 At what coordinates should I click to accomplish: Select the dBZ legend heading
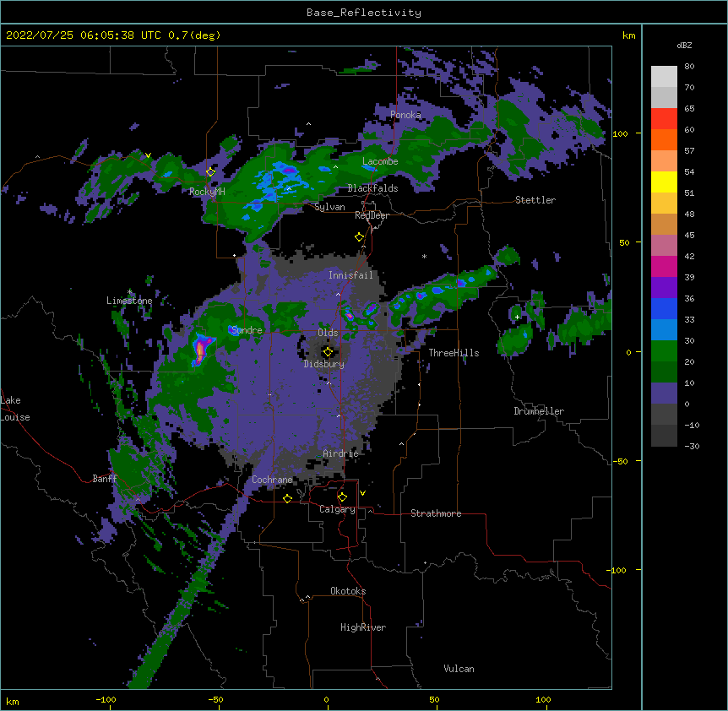point(684,45)
